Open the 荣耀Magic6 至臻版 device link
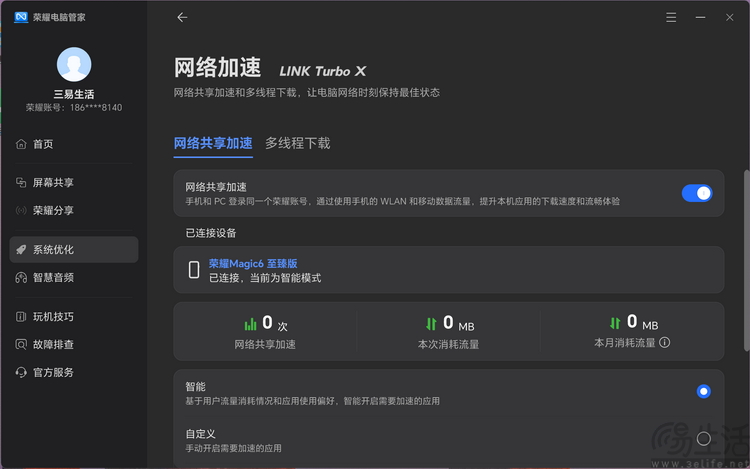The height and width of the screenshot is (469, 750). pyautogui.click(x=253, y=263)
